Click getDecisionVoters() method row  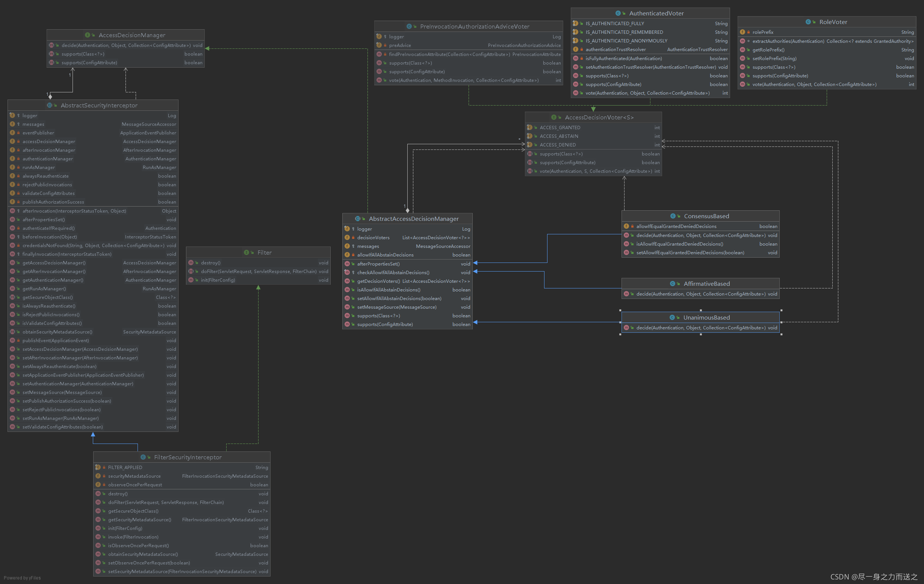tap(407, 281)
